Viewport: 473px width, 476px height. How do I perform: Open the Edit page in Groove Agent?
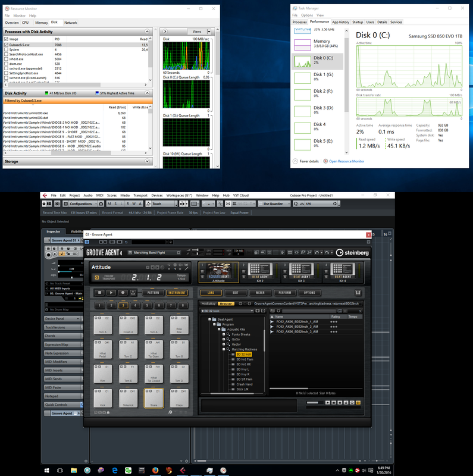(x=235, y=293)
